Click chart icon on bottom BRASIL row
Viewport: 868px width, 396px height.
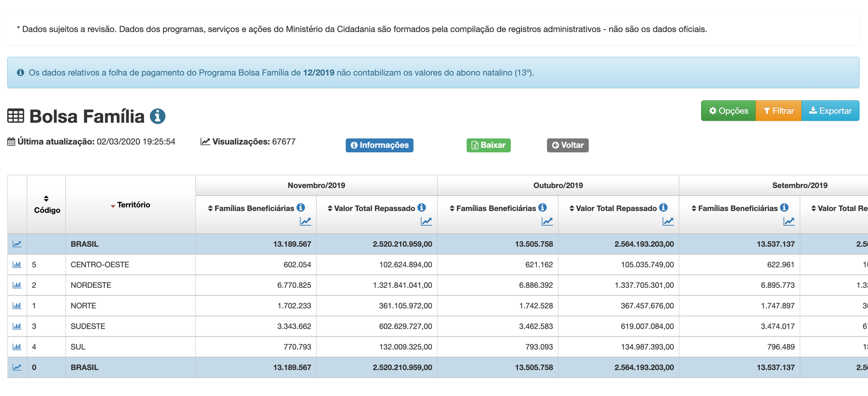tap(17, 367)
